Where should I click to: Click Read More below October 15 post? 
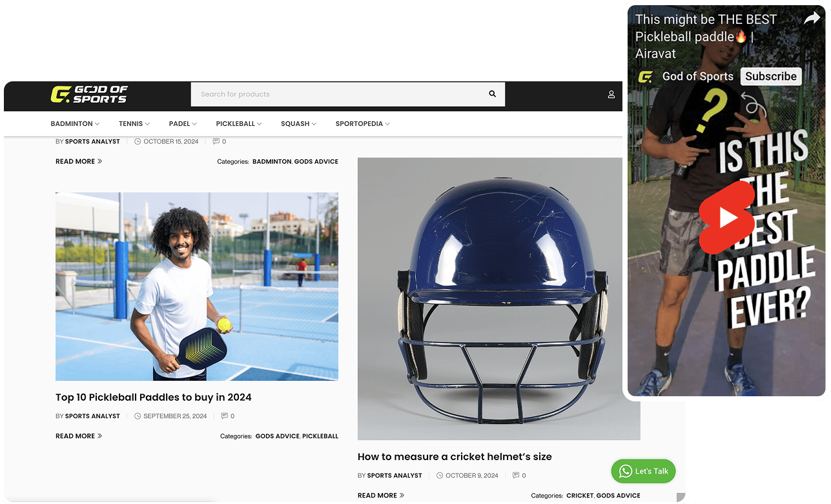coord(79,161)
